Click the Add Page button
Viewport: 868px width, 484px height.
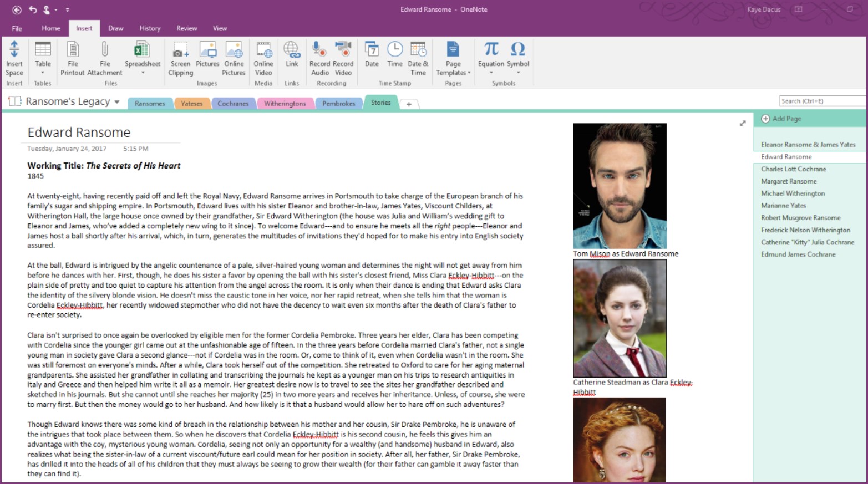[781, 119]
